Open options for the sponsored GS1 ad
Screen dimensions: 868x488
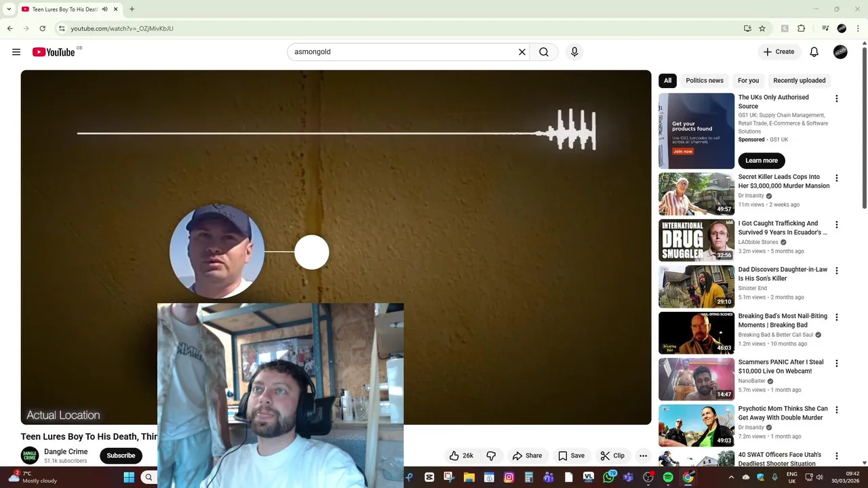836,99
